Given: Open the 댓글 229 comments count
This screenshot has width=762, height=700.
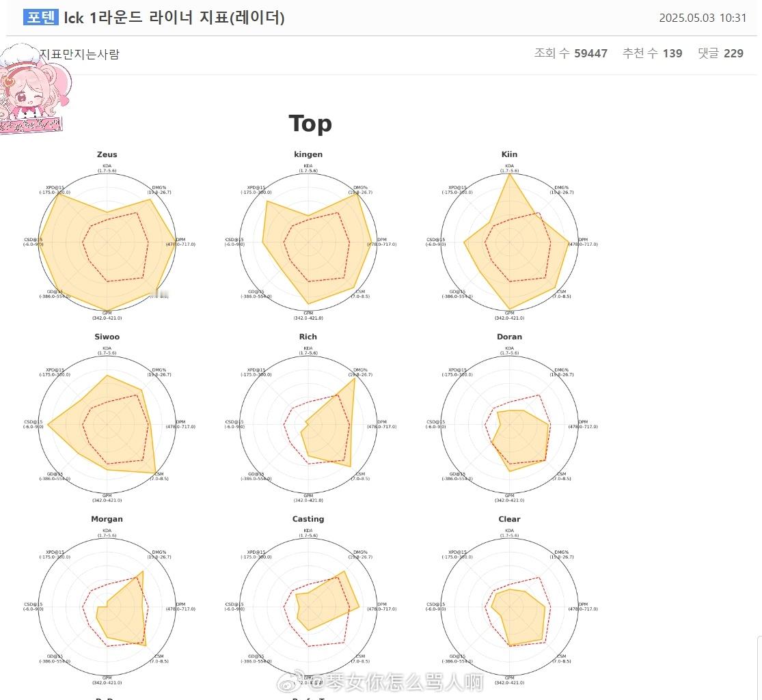Looking at the screenshot, I should click(x=720, y=53).
